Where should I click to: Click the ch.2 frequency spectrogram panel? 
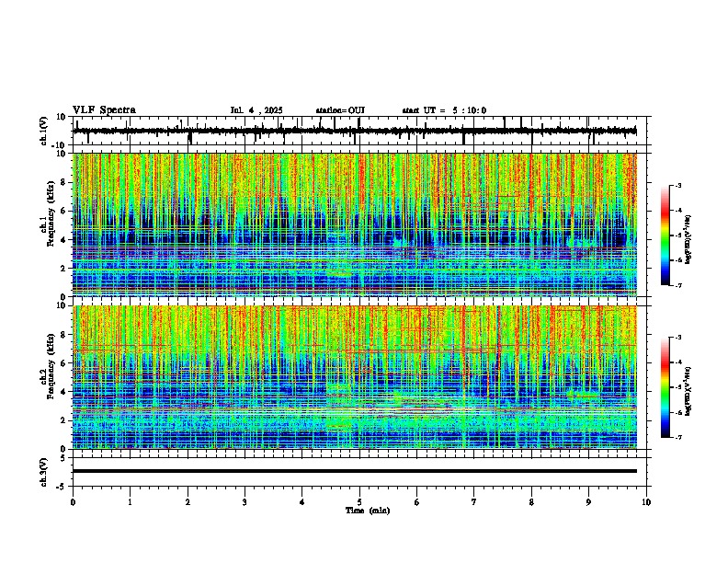click(x=355, y=377)
